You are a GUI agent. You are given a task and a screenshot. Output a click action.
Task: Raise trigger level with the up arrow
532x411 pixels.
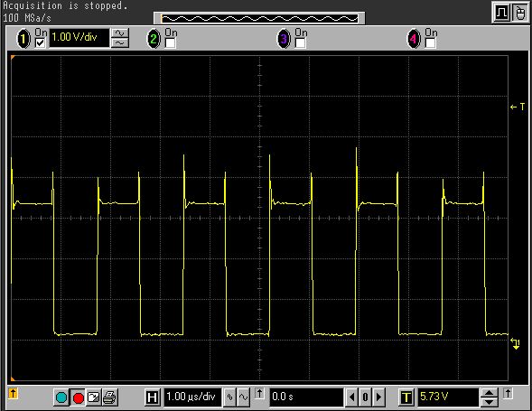click(489, 393)
